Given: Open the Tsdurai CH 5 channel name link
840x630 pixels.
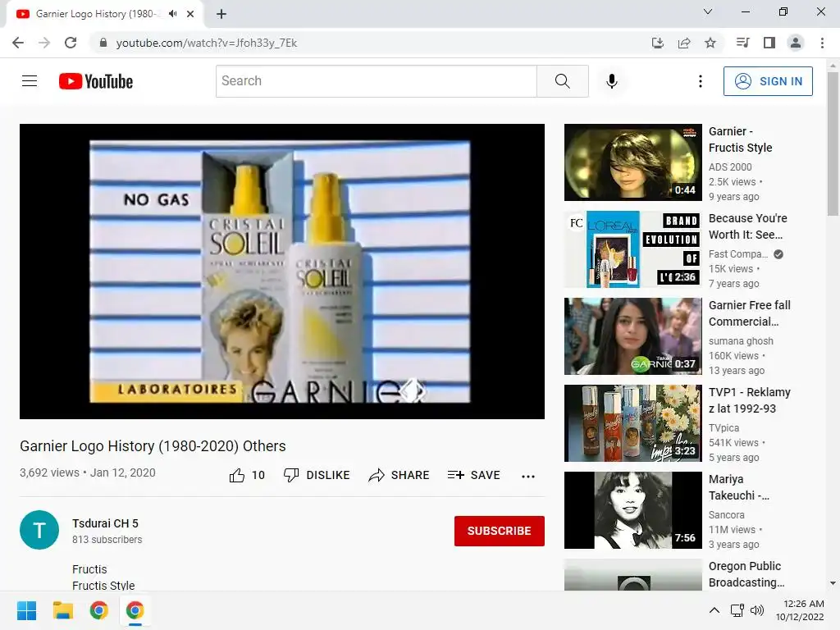Looking at the screenshot, I should (x=106, y=523).
